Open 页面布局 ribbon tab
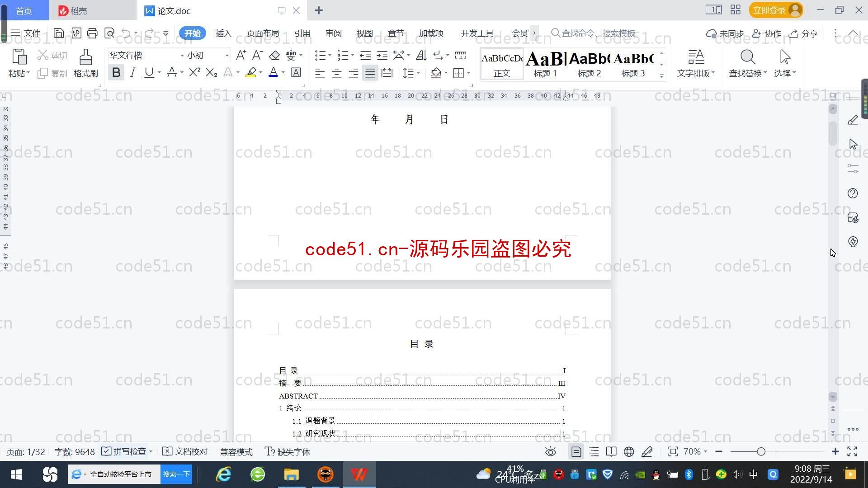 tap(262, 33)
